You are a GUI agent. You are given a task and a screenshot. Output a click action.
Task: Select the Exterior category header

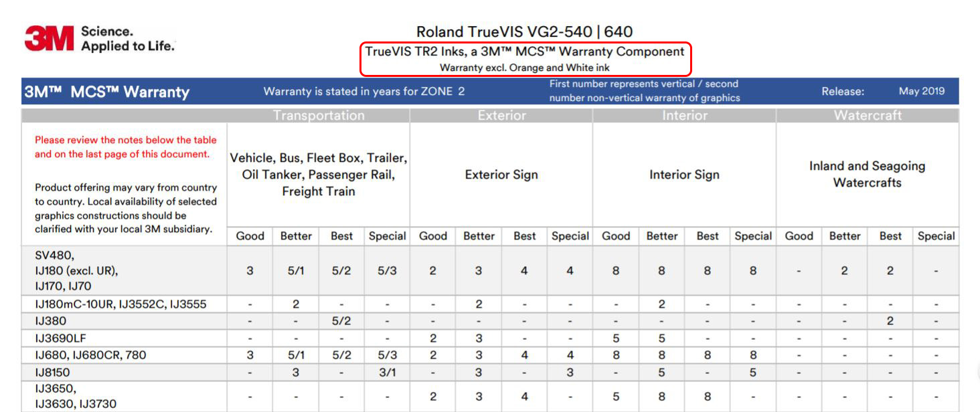tap(501, 116)
